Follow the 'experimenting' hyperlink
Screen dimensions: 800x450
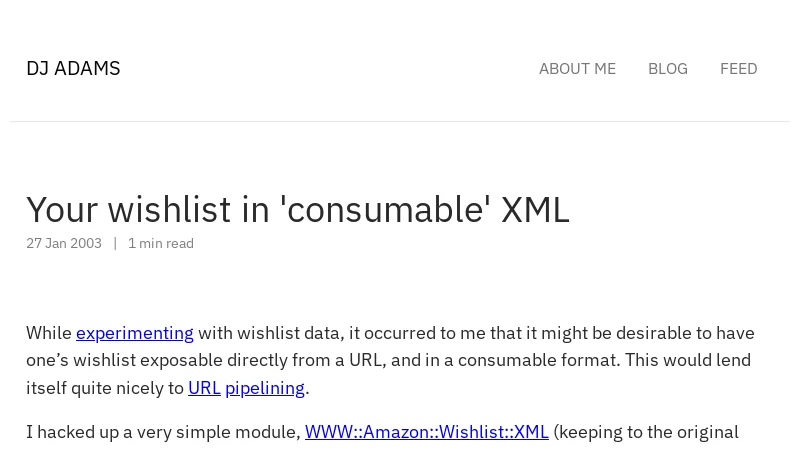pos(134,333)
